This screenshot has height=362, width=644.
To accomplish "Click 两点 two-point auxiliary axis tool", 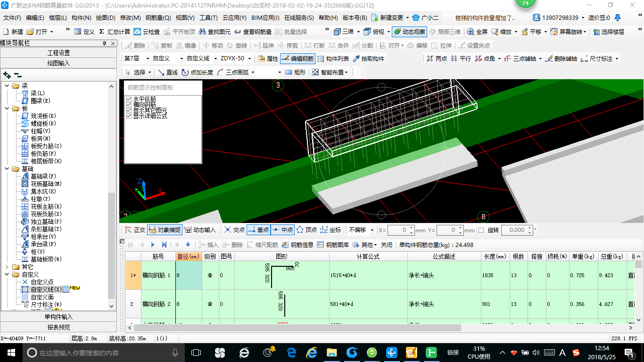I will (x=437, y=59).
